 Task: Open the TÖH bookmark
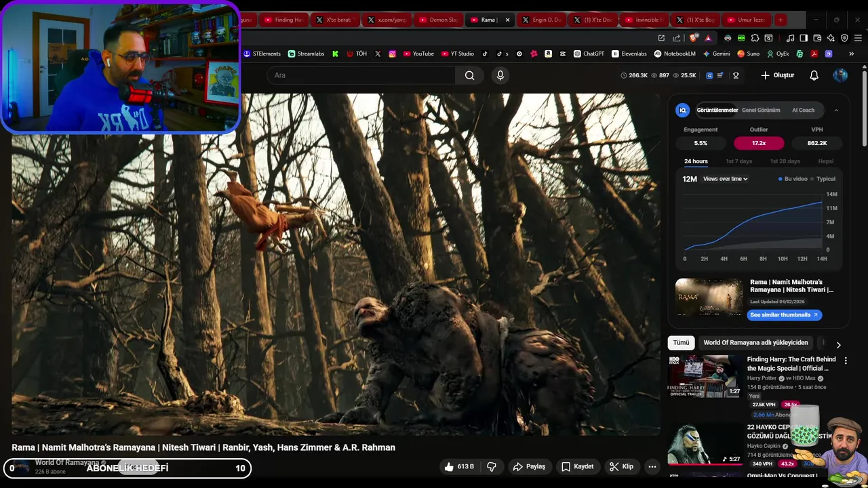pos(357,54)
